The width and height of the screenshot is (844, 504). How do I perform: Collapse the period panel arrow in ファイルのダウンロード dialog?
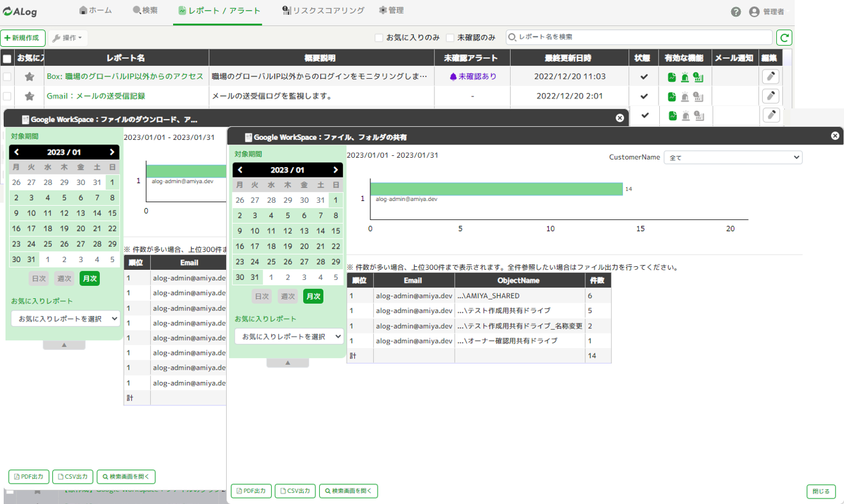(x=64, y=345)
